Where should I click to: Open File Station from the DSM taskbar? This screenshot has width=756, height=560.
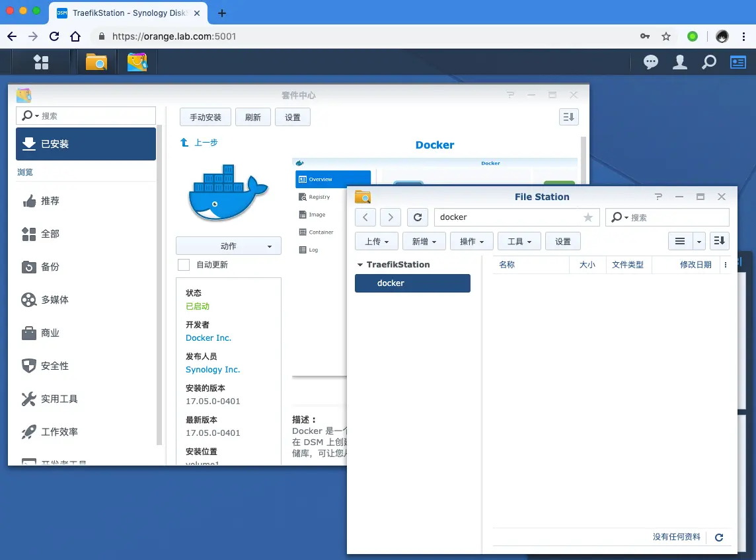pos(97,61)
